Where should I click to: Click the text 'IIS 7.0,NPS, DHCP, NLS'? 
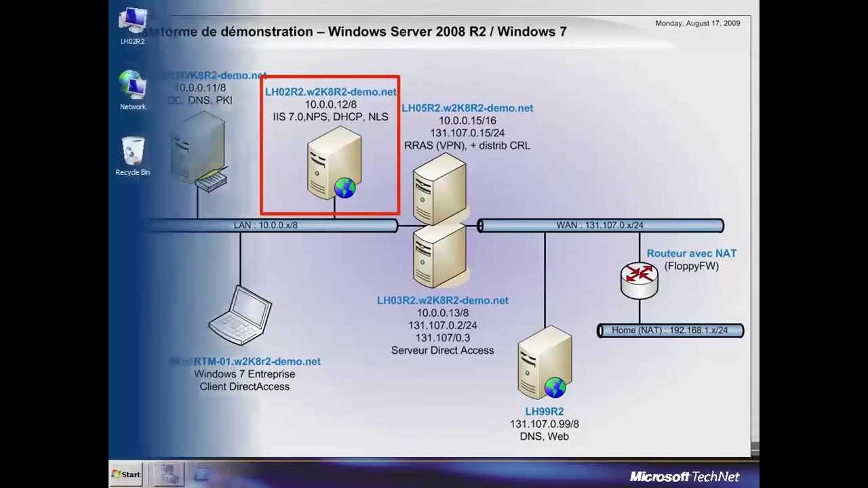[x=331, y=117]
